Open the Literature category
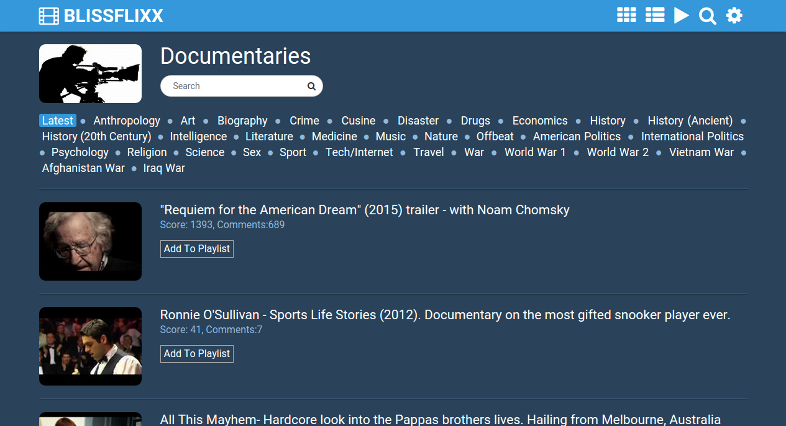 tap(269, 136)
